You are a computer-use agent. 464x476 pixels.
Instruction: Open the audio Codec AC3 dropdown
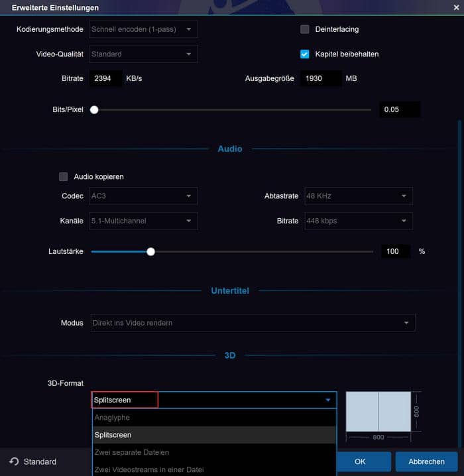coord(143,196)
